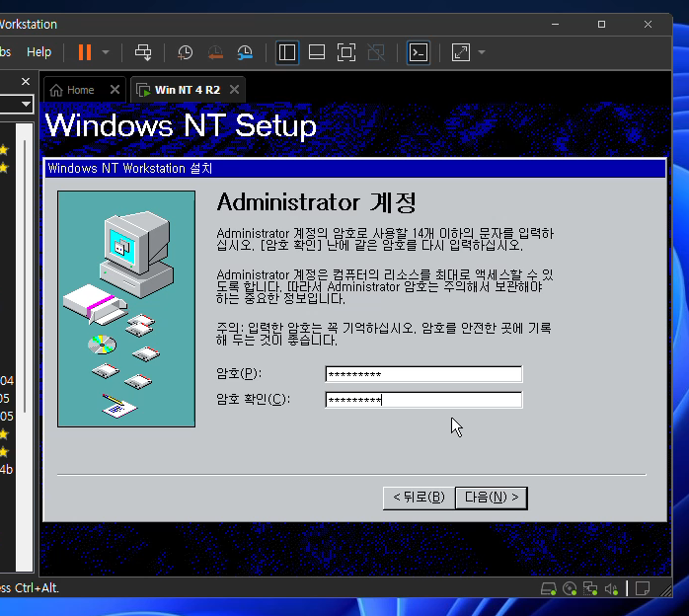Viewport: 689px width, 616px height.
Task: Expand the stretch display dropdown arrow
Action: 482,52
